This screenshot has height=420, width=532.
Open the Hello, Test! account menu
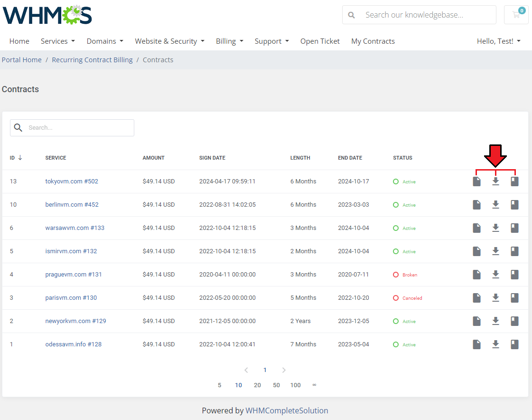(498, 41)
